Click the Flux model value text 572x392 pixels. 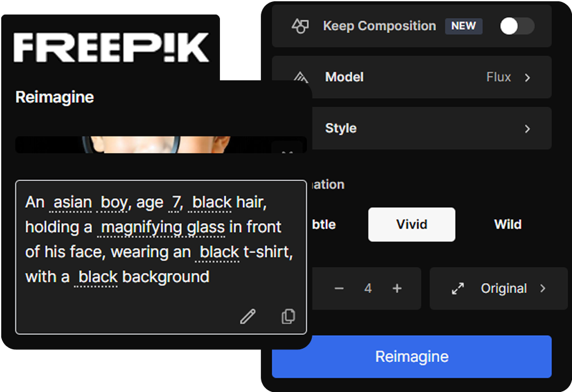pos(498,77)
